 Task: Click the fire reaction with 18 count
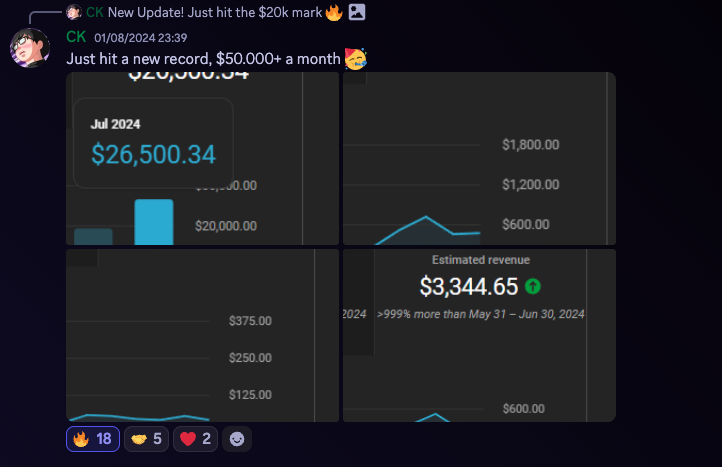(x=93, y=439)
